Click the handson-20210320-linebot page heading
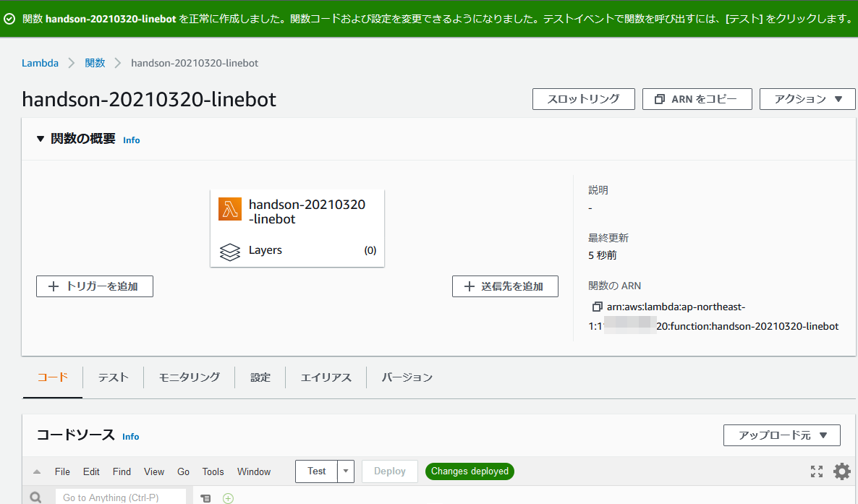858x504 pixels. click(x=149, y=99)
